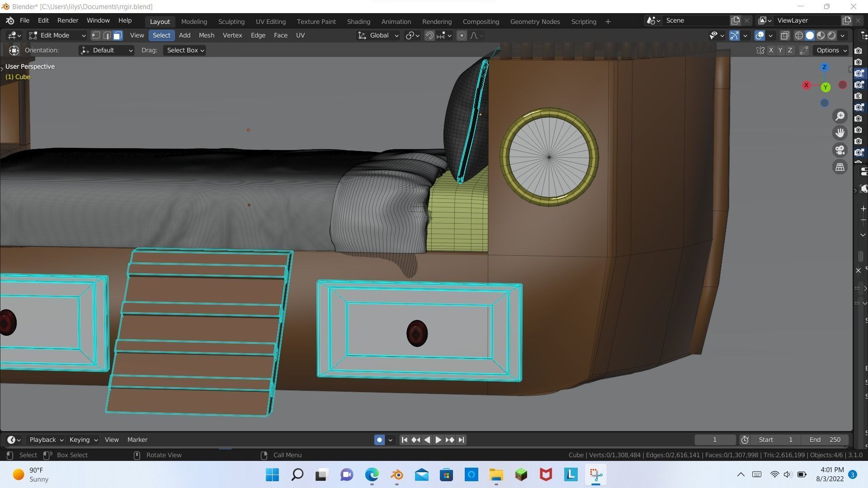The image size is (868, 488).
Task: Select wireframe viewport shading
Action: pyautogui.click(x=799, y=35)
